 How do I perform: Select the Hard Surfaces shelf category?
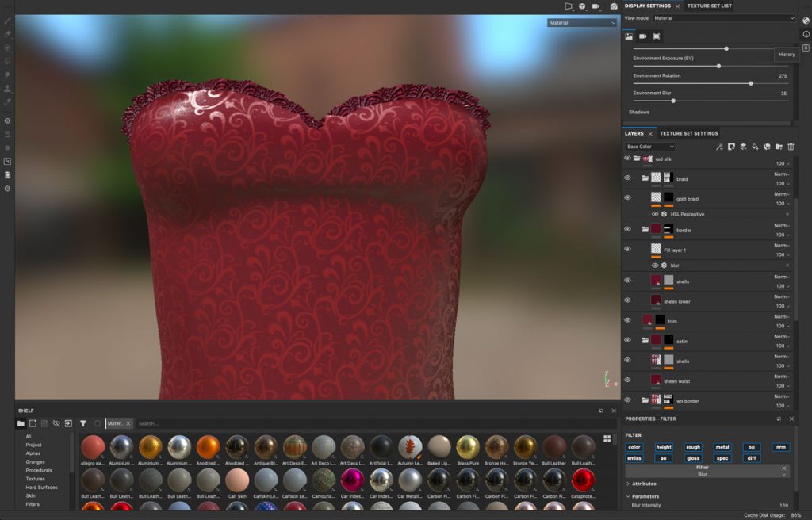point(41,487)
